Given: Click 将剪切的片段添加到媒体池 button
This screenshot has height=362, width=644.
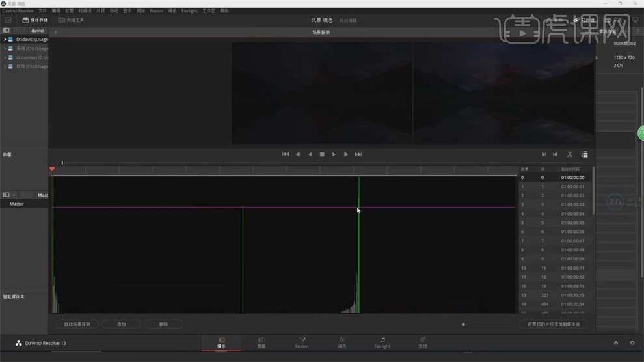Looking at the screenshot, I should [553, 324].
